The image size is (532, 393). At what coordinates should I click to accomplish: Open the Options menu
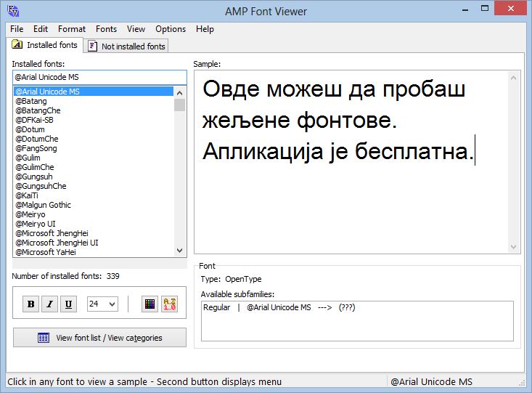[171, 29]
